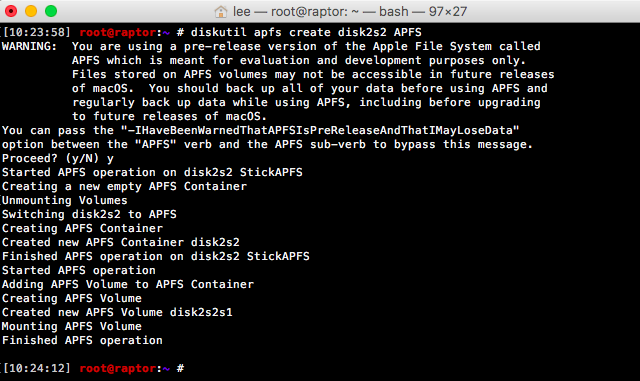Viewport: 640px width, 381px height.
Task: Click the last prompt timestamp [10:24:12]
Action: point(37,368)
